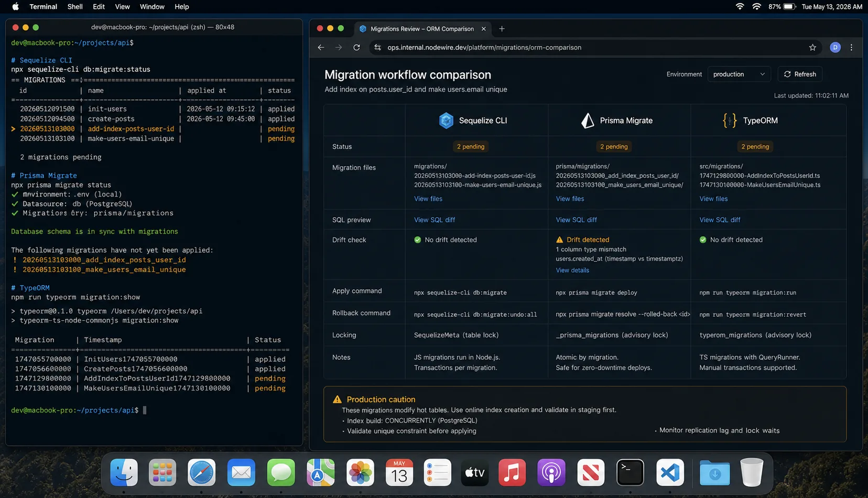Image resolution: width=868 pixels, height=498 pixels.
Task: Reload the page with browser reload icon
Action: pos(356,47)
